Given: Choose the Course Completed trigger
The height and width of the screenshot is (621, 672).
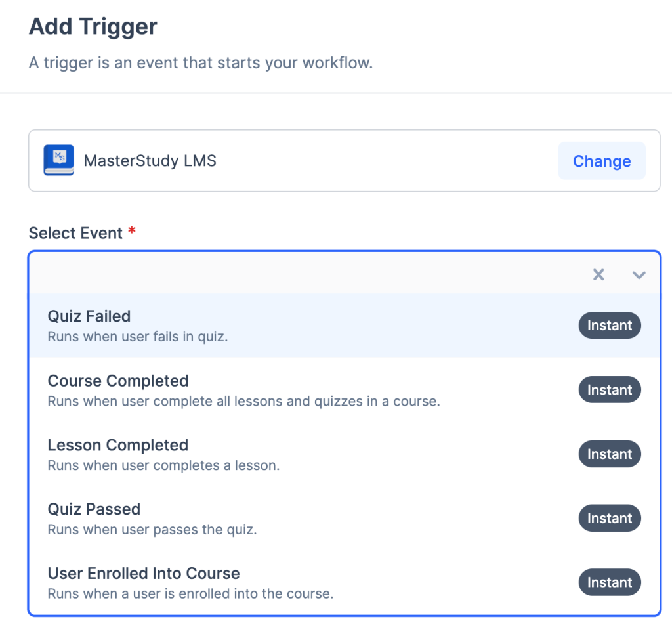Looking at the screenshot, I should click(118, 381).
